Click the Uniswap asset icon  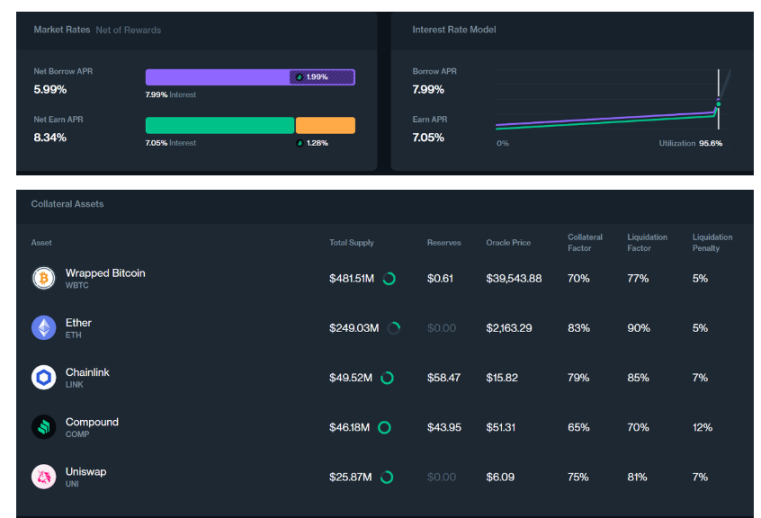pos(44,477)
